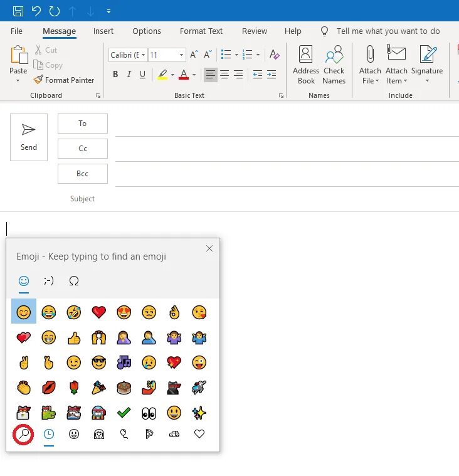The image size is (459, 476).
Task: Open Clipboard dialog launcher
Action: pos(98,95)
